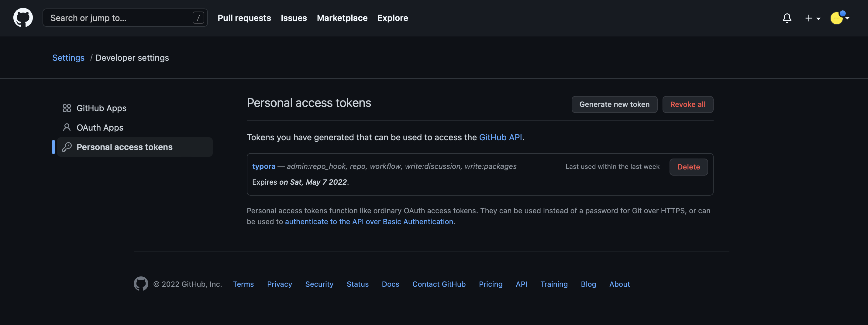Select OAuth Apps in sidebar
Viewport: 868px width, 325px height.
(135, 127)
